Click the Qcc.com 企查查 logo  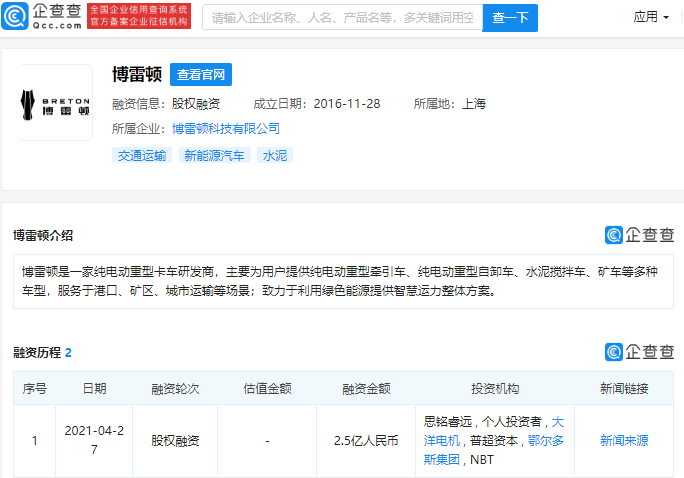41,16
